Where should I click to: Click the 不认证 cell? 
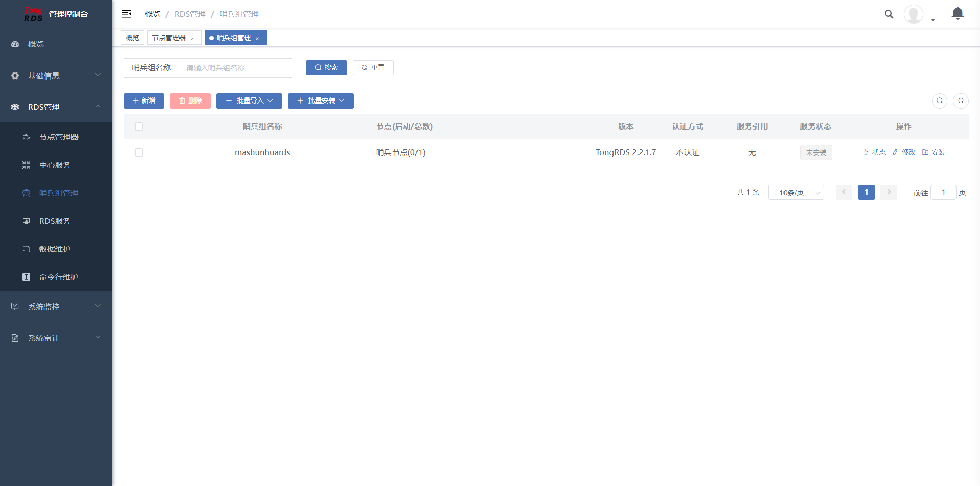tap(688, 152)
